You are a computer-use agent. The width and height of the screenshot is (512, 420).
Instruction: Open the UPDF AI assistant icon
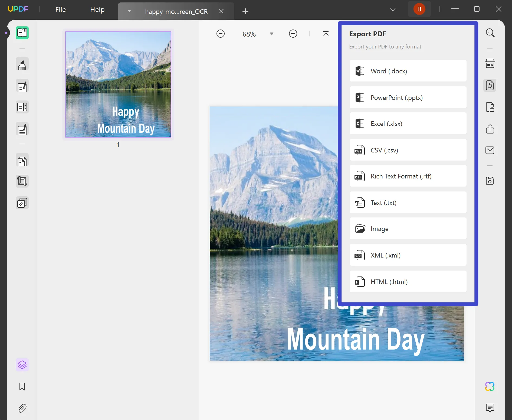(490, 386)
